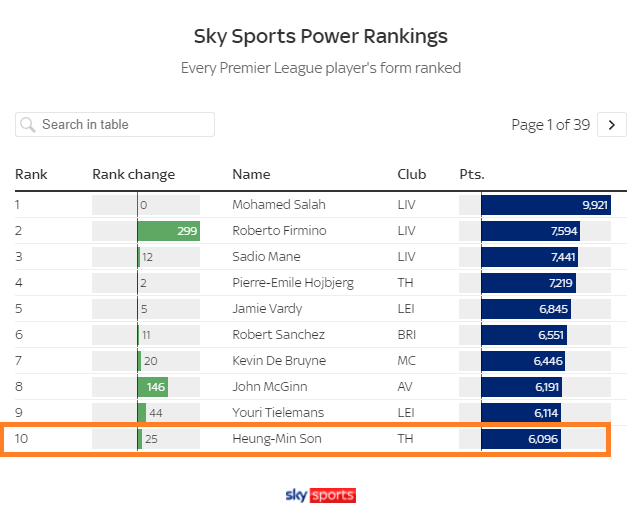
Task: Sort by Pts. column header
Action: click(472, 175)
